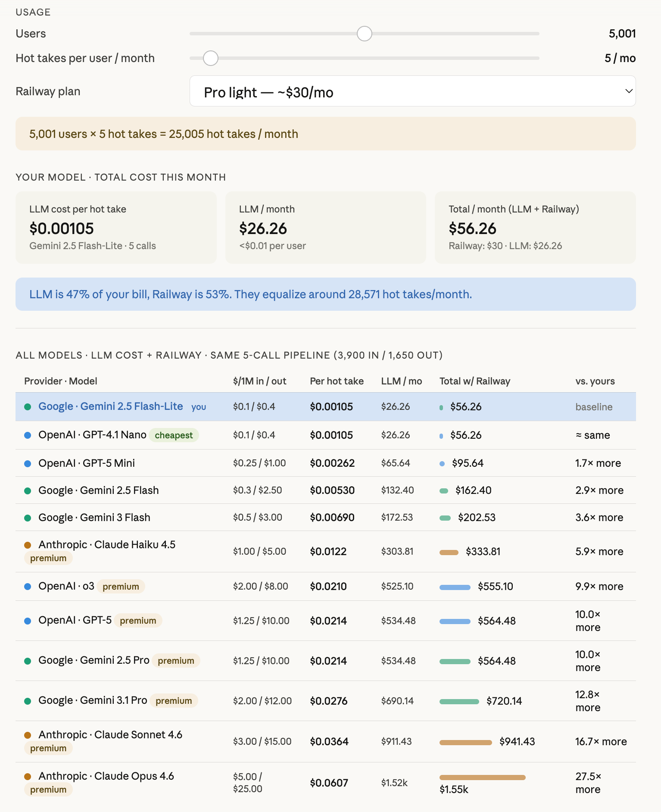661x812 pixels.
Task: Select the Anthropic · Claude Opus 4.6 model name
Action: pos(106,776)
